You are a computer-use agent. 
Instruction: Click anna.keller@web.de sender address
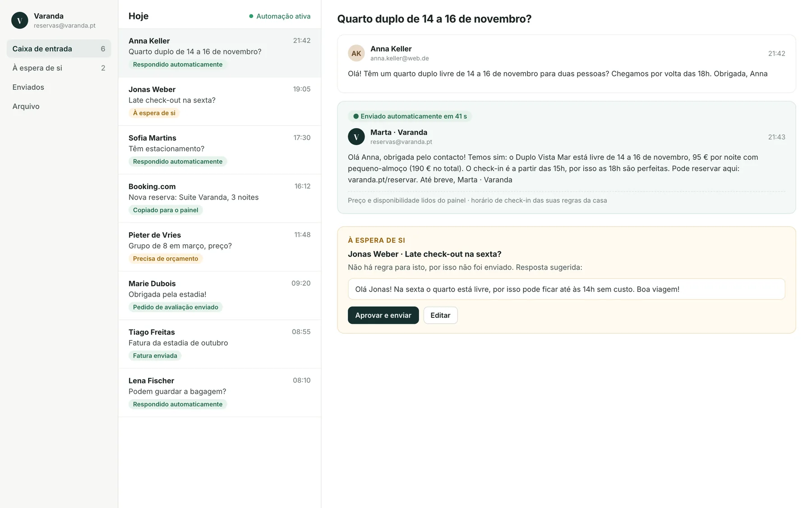click(x=400, y=58)
